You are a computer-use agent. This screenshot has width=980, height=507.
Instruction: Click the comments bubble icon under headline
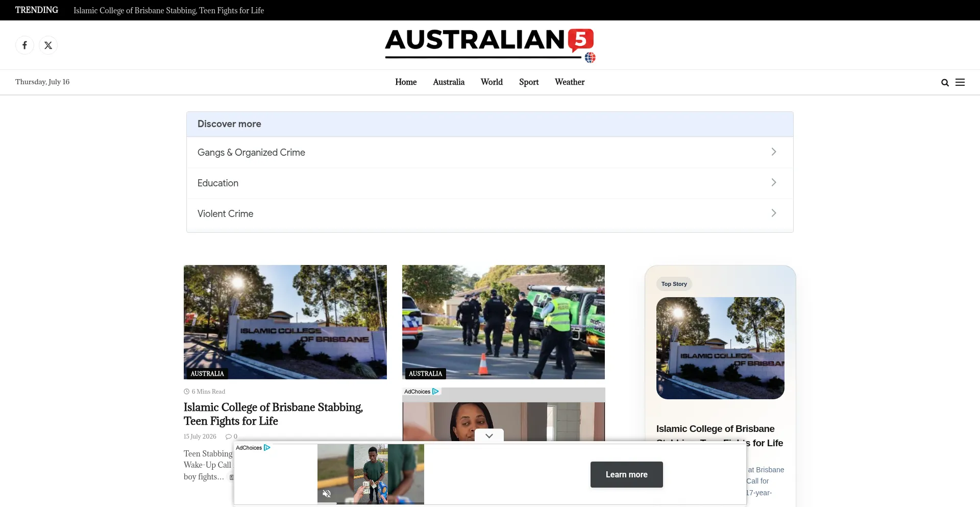point(229,437)
